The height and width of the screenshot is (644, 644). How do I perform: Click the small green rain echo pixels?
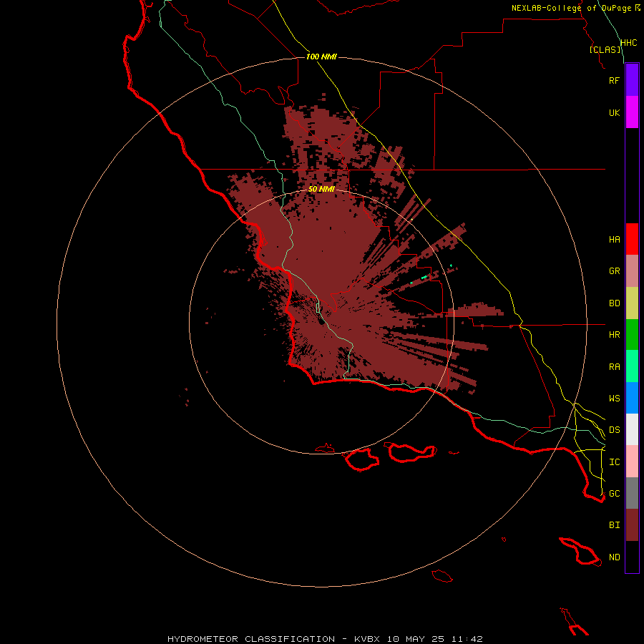[424, 278]
